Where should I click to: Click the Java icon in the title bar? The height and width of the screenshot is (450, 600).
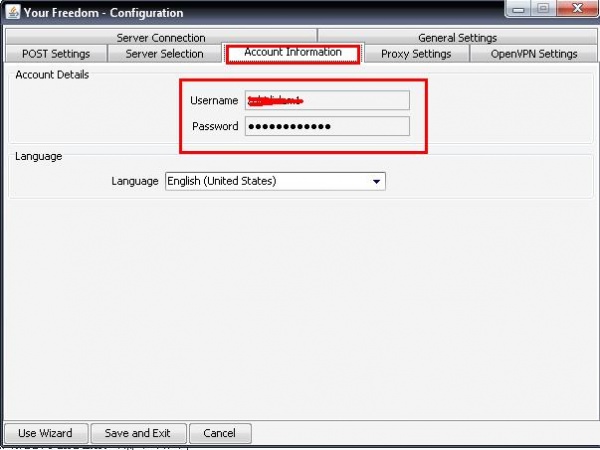coord(13,11)
